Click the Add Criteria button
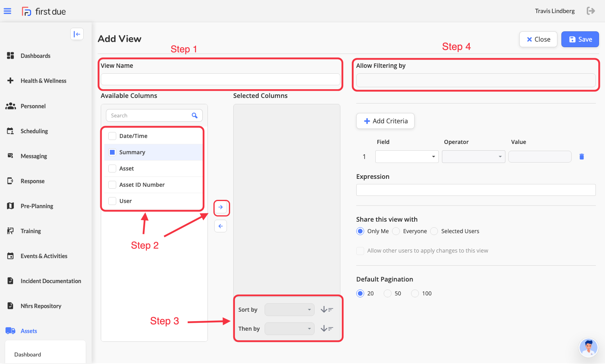This screenshot has width=605, height=364. click(385, 121)
